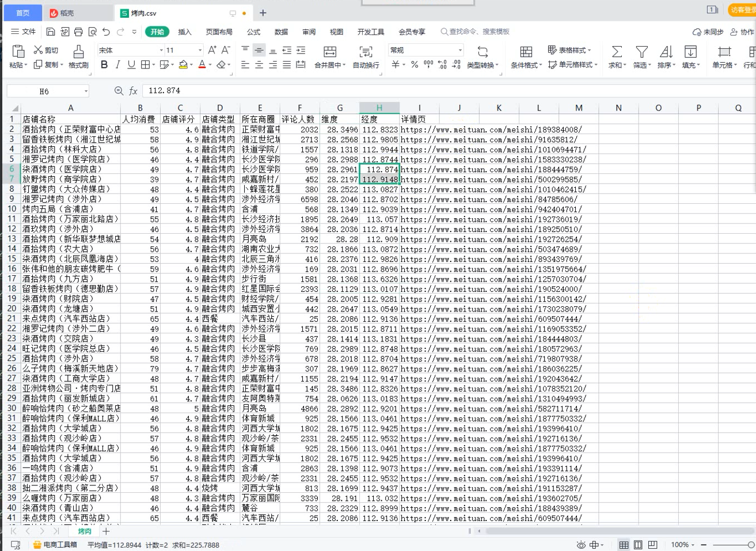Increase font size with A+ icon

212,50
